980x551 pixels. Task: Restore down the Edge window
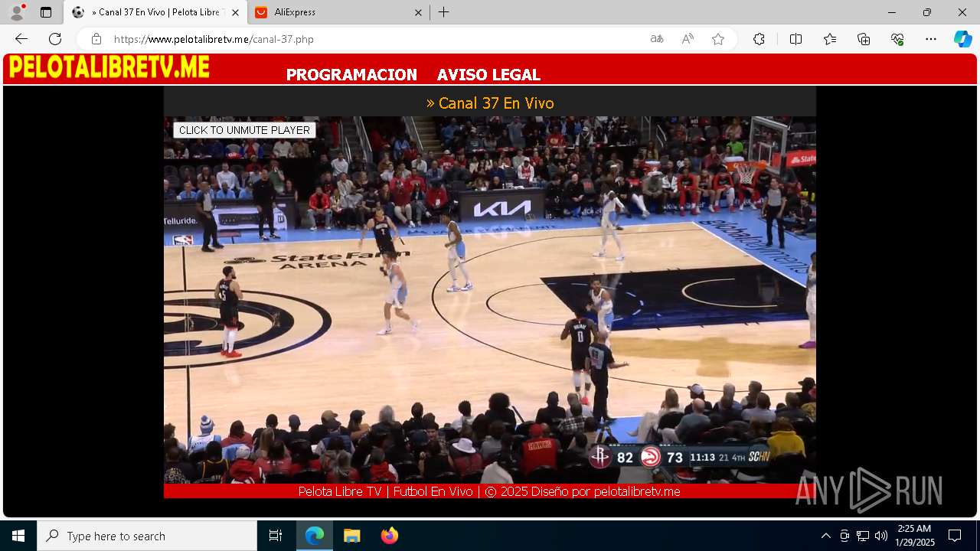(x=927, y=12)
